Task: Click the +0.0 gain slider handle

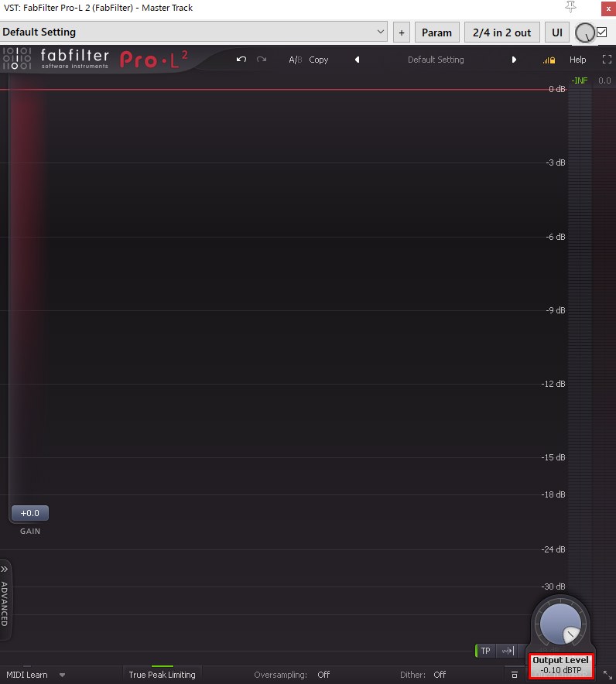Action: click(x=30, y=513)
